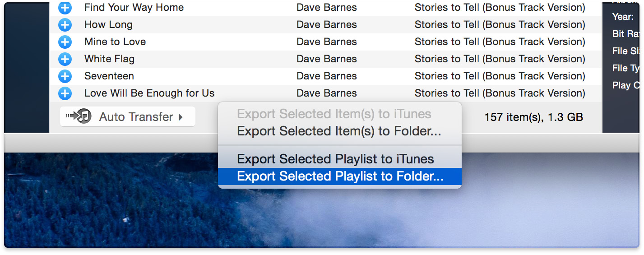Click the Find Your Way Home title
The image size is (644, 255).
134,8
